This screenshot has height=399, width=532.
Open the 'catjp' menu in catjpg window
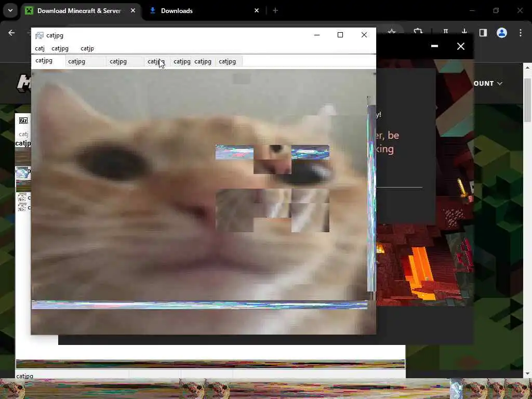[x=87, y=48]
